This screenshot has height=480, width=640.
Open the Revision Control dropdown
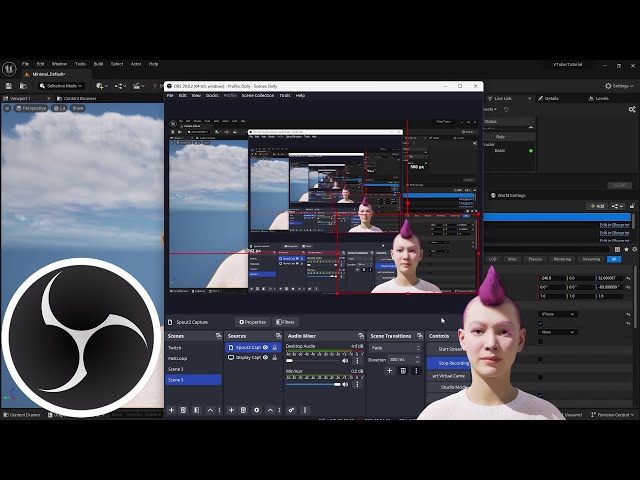[613, 415]
